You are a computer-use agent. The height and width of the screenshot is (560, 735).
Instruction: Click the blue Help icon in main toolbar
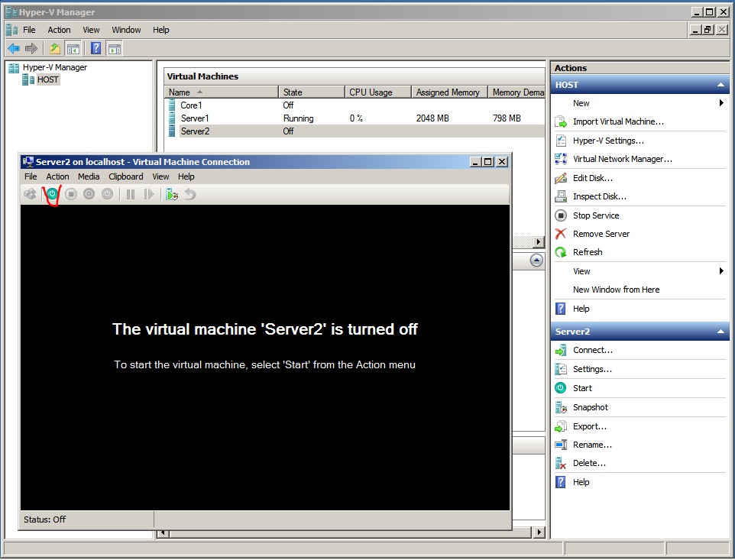(x=96, y=48)
